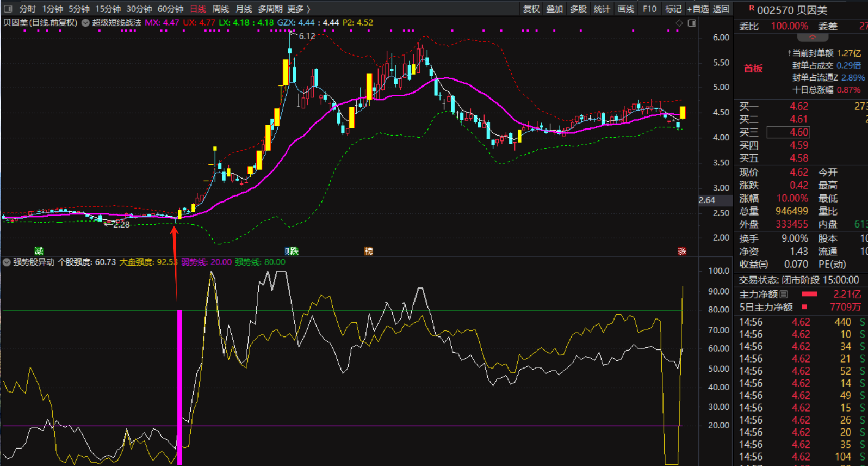Toggle the left sidebar panel icon
Viewport: 868px width, 466px height.
8,9
